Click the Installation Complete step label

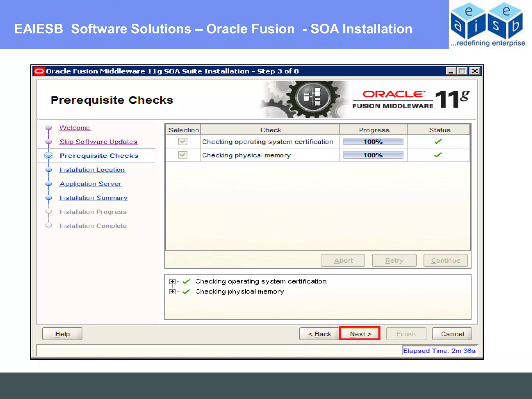[93, 226]
